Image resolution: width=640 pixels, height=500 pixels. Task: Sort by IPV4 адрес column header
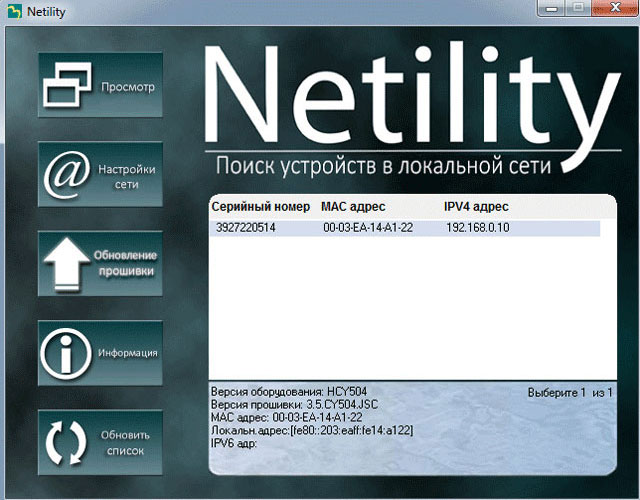476,207
